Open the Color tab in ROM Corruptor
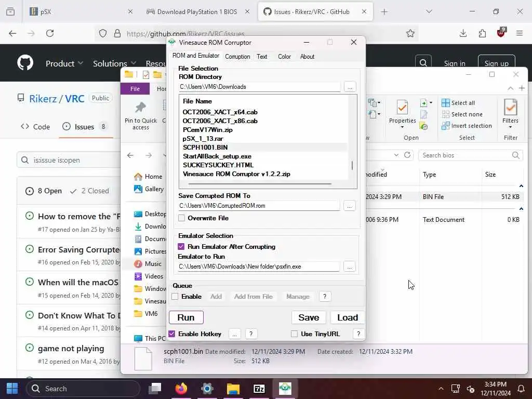532x399 pixels. pyautogui.click(x=284, y=56)
